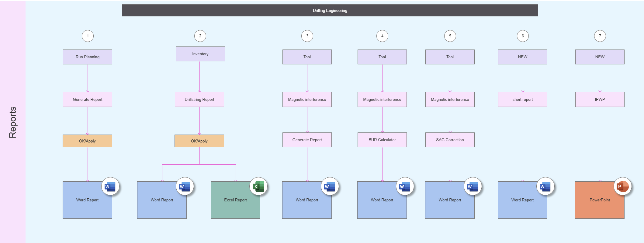Screen dimensions: 644x243
Task: Click the Word icon on column 3 report
Action: click(330, 187)
